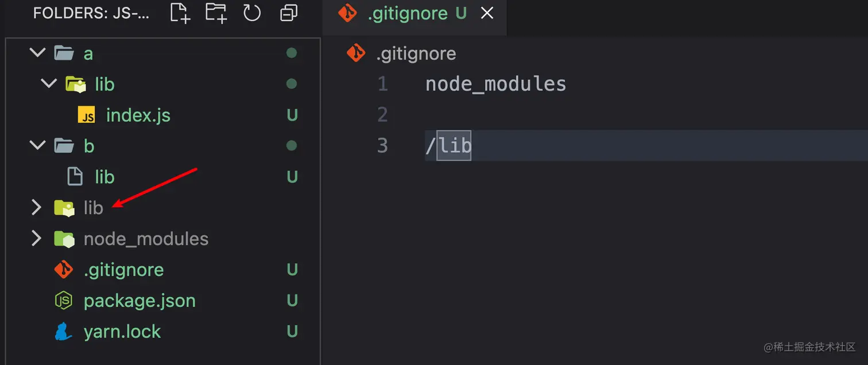
Task: Click the New Folder icon in explorer header
Action: click(216, 13)
